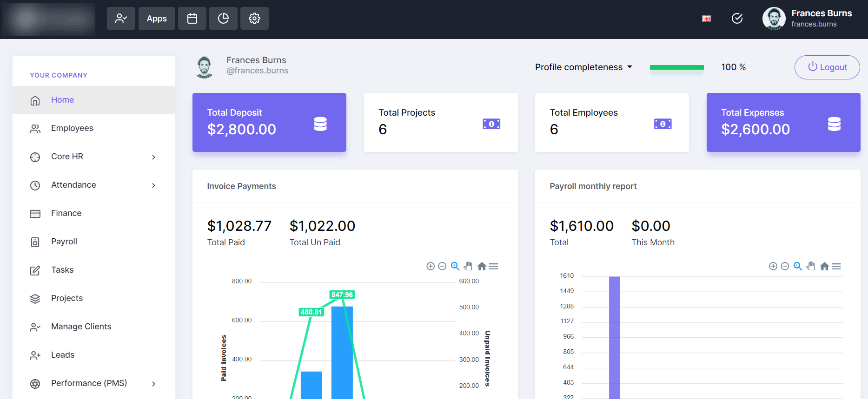Click the pie chart reports icon
This screenshot has width=868, height=399.
pos(223,19)
